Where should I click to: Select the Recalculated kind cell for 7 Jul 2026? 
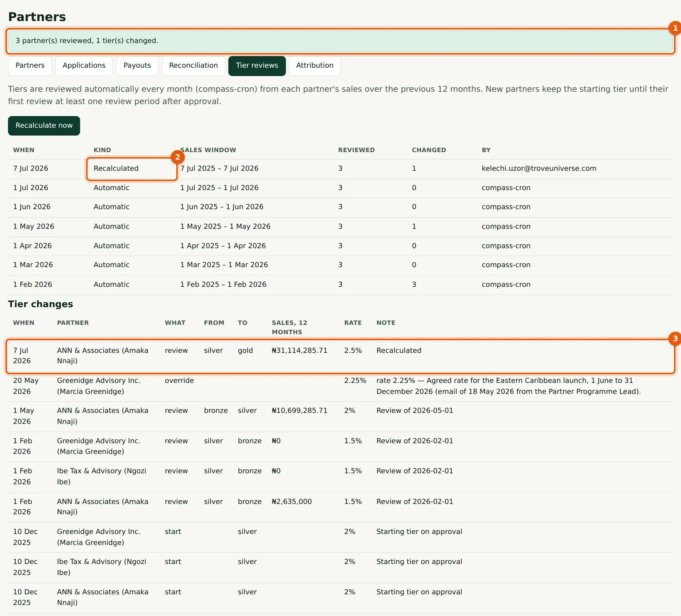click(x=132, y=168)
